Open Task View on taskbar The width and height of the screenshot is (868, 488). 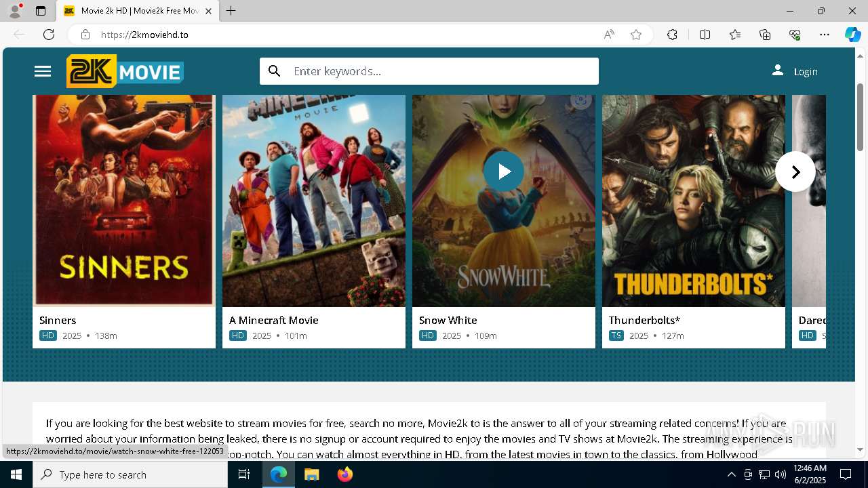pyautogui.click(x=244, y=474)
